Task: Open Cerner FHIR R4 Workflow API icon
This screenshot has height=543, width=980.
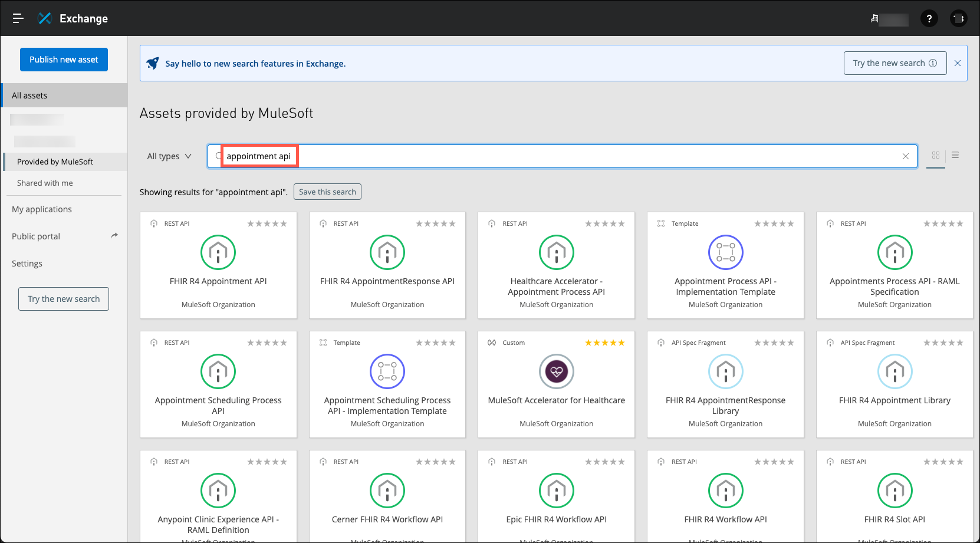Action: click(x=387, y=491)
